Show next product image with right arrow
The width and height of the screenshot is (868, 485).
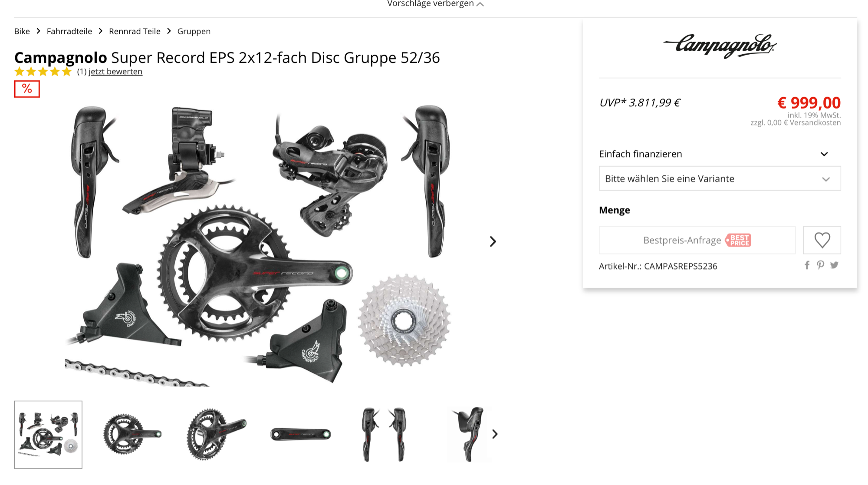(493, 241)
